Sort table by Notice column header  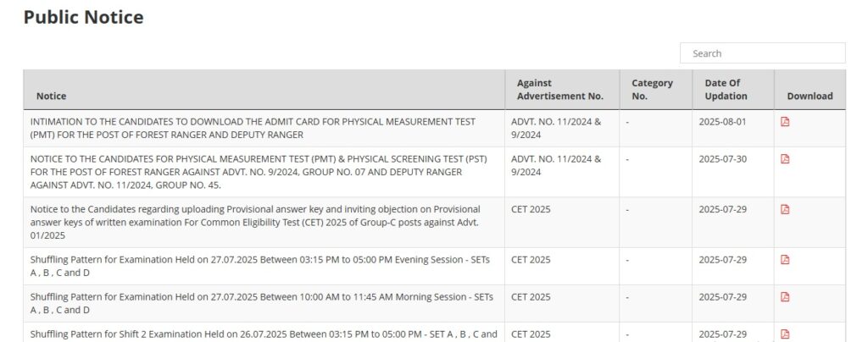click(51, 97)
